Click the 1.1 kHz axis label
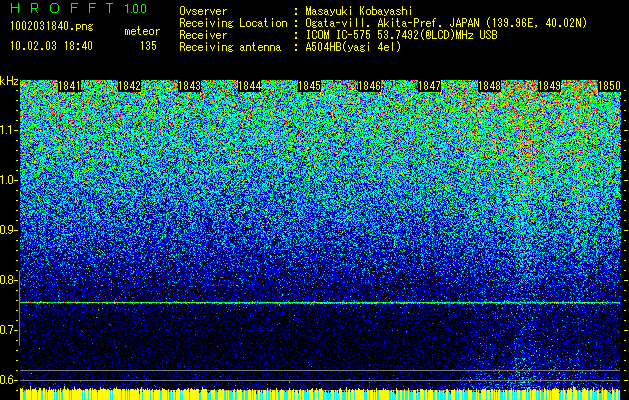 coord(8,130)
